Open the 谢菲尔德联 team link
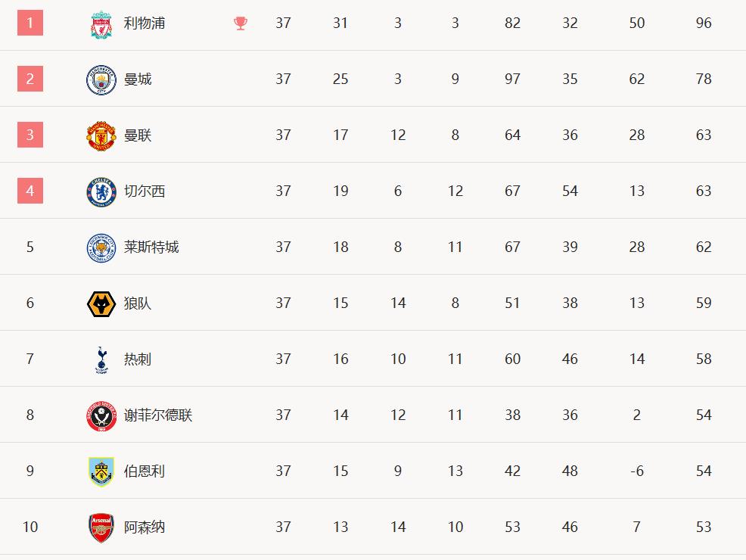 (x=158, y=415)
